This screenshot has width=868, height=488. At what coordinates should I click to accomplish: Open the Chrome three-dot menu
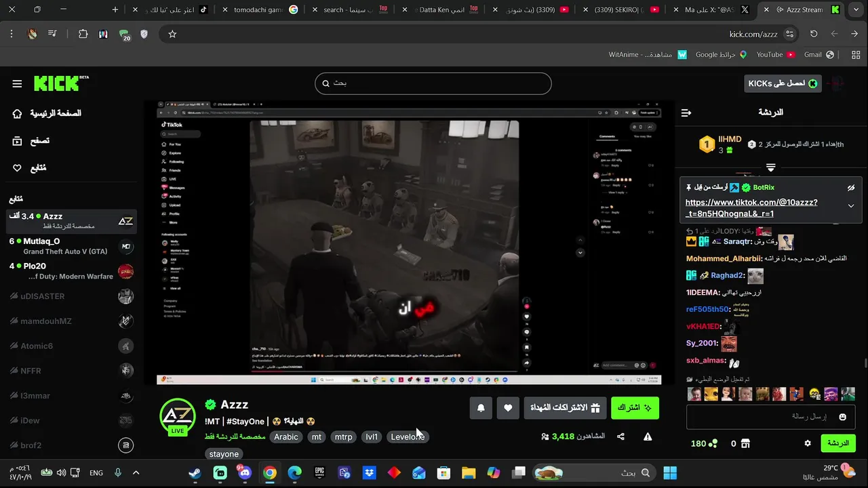[x=12, y=34]
